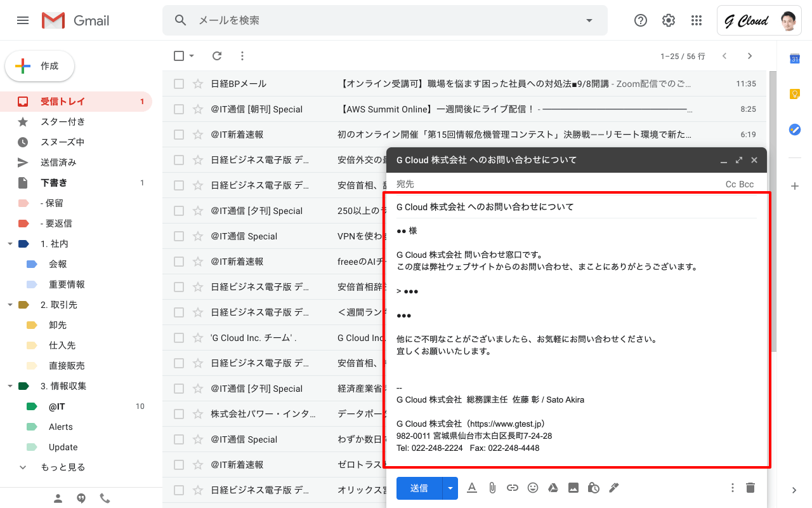
Task: Send the message with 送信 button
Action: tap(419, 488)
